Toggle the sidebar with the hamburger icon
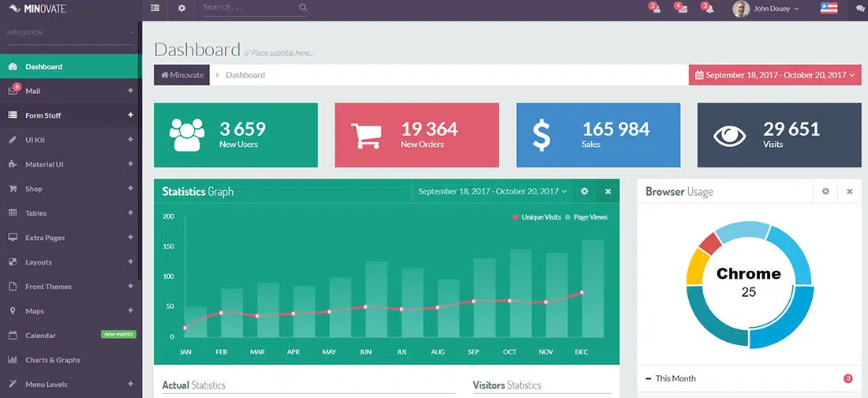The image size is (868, 398). [155, 9]
